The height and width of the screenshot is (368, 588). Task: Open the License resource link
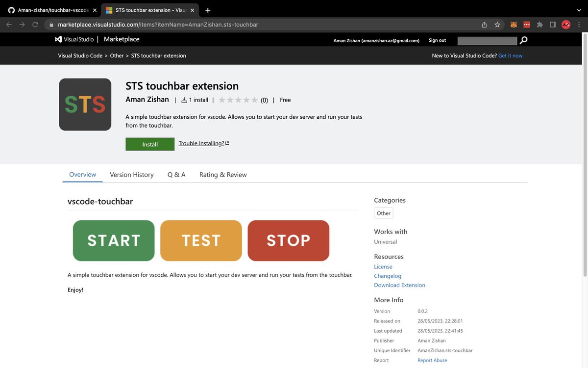pos(383,266)
